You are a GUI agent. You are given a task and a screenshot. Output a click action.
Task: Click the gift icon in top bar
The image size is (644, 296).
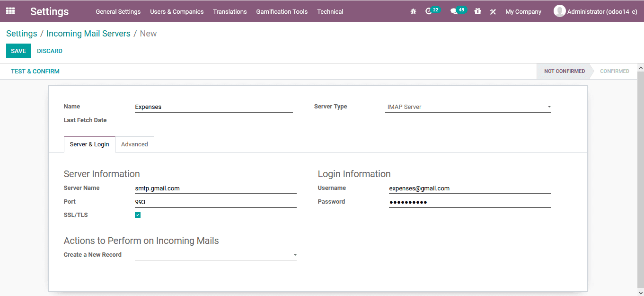coord(478,11)
